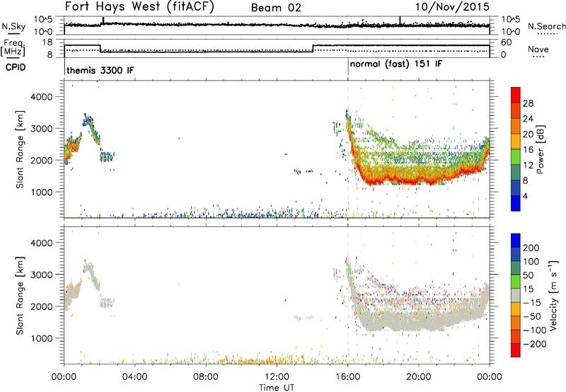
Task: Click the '20:00' time axis tick label
Action: pyautogui.click(x=419, y=377)
